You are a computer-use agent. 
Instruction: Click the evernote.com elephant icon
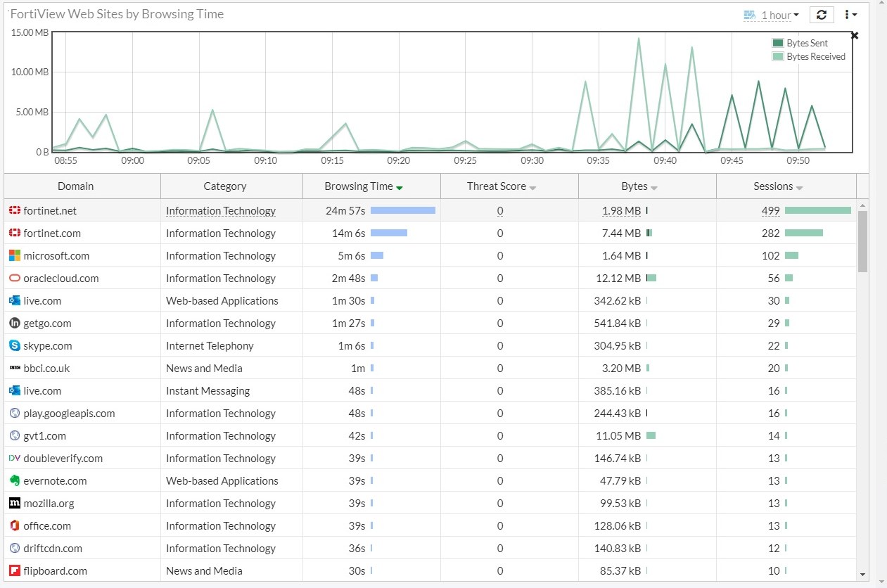coord(14,481)
